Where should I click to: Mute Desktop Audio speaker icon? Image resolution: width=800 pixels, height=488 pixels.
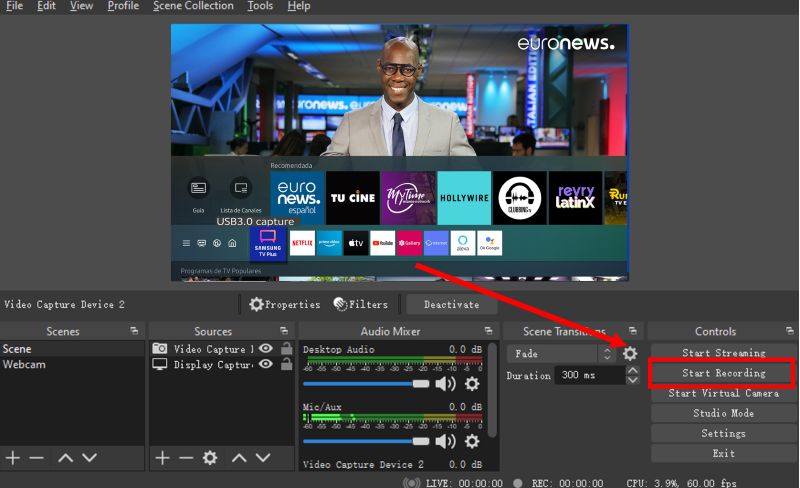[x=445, y=384]
